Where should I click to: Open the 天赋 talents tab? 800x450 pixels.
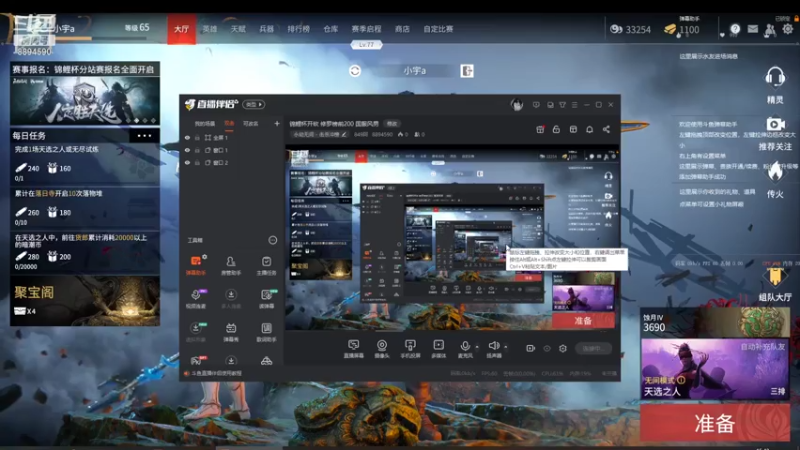238,29
